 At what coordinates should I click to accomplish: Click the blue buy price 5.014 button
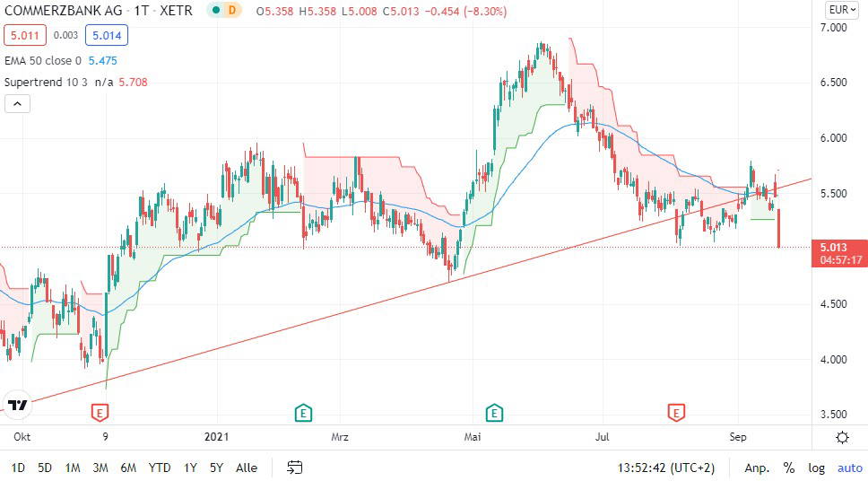coord(107,36)
